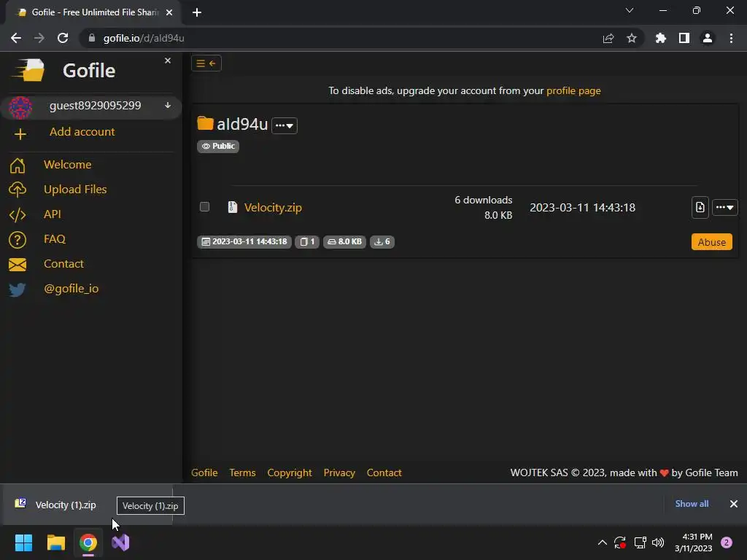Click the Contact envelope icon

(x=18, y=264)
